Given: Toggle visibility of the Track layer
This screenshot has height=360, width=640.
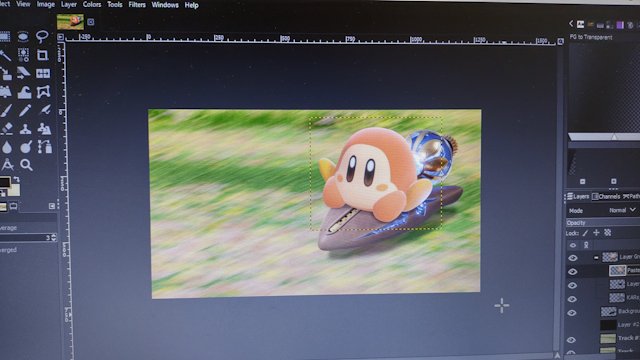Looking at the screenshot, I should (571, 340).
